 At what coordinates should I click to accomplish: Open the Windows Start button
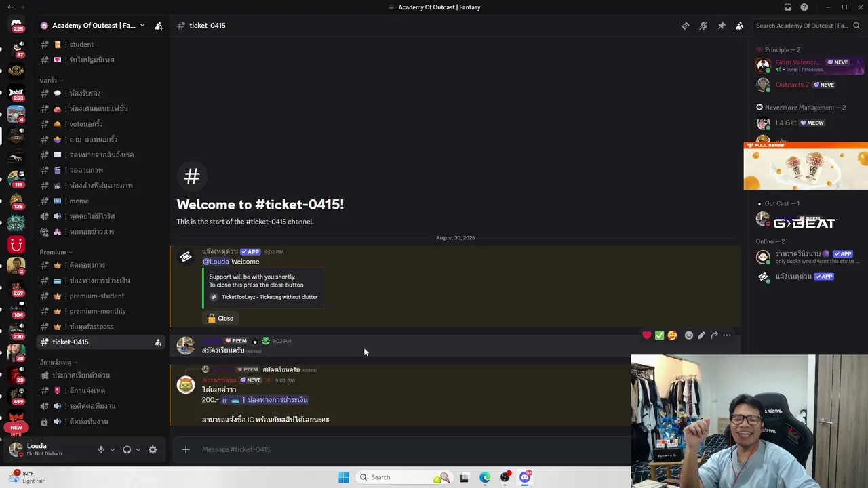click(x=344, y=477)
